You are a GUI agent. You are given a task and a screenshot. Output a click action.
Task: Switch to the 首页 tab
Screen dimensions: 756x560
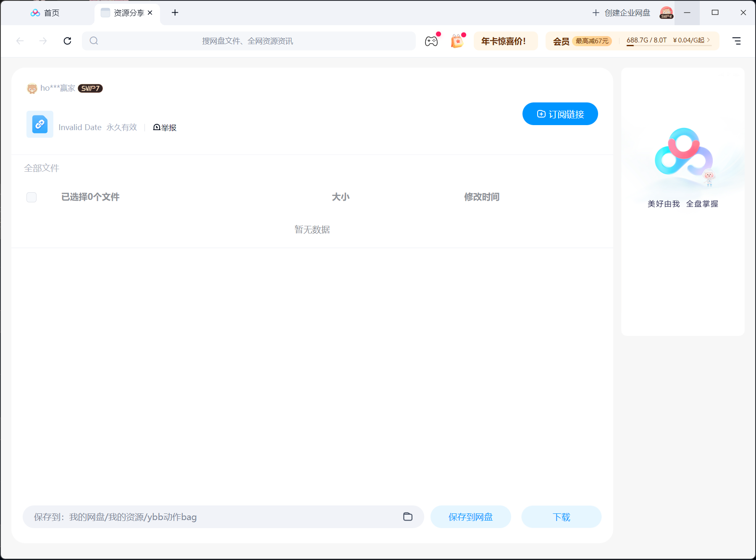(x=45, y=13)
